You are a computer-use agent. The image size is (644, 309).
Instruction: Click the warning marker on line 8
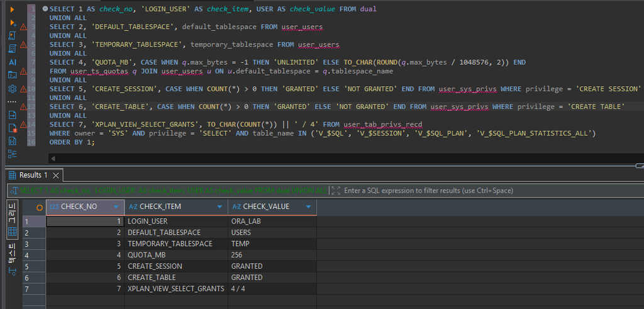(x=23, y=72)
